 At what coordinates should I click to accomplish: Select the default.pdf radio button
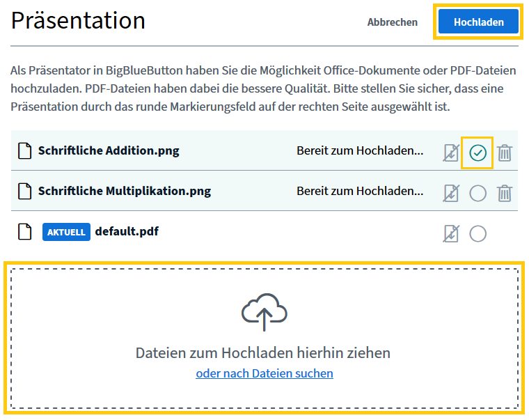(477, 233)
